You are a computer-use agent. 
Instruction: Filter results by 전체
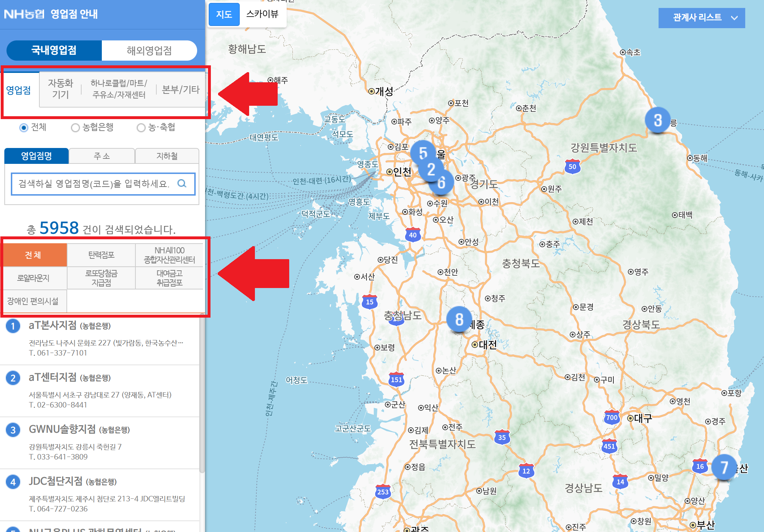click(x=33, y=255)
